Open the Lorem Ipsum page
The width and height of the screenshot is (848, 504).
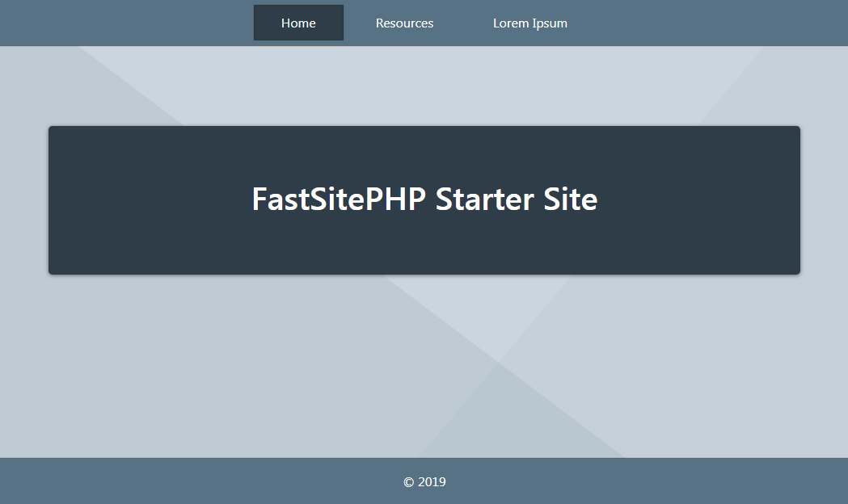[x=530, y=23]
